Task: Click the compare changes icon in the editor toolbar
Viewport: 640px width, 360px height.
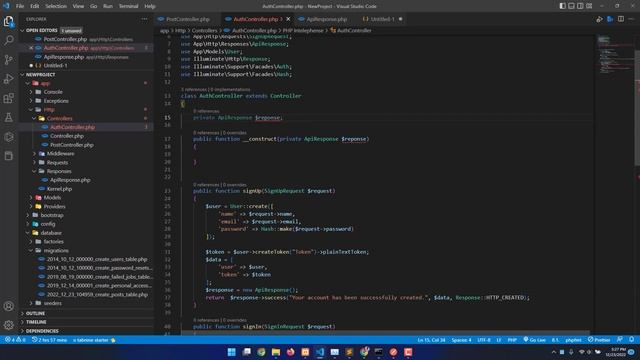Action: (x=599, y=19)
